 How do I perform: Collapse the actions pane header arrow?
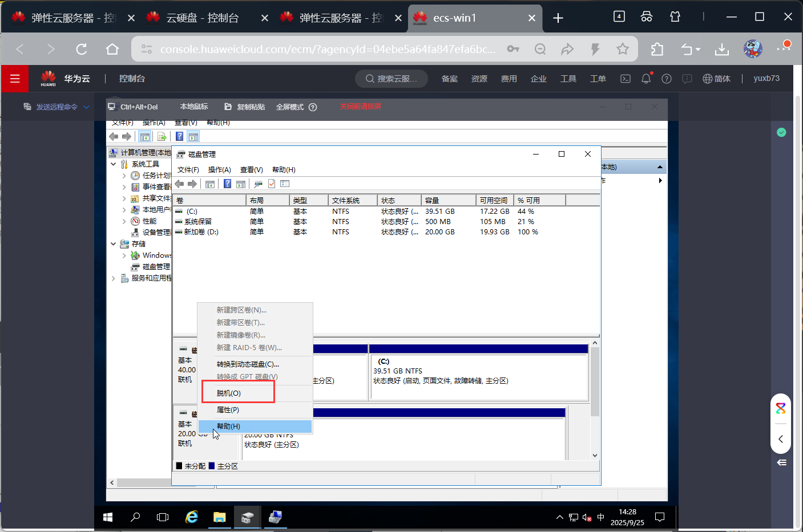[x=660, y=167]
